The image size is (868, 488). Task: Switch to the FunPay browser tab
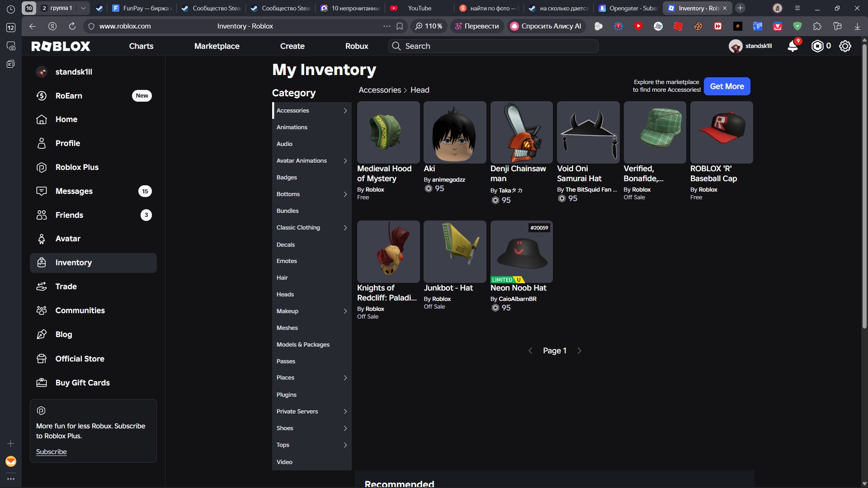[142, 8]
